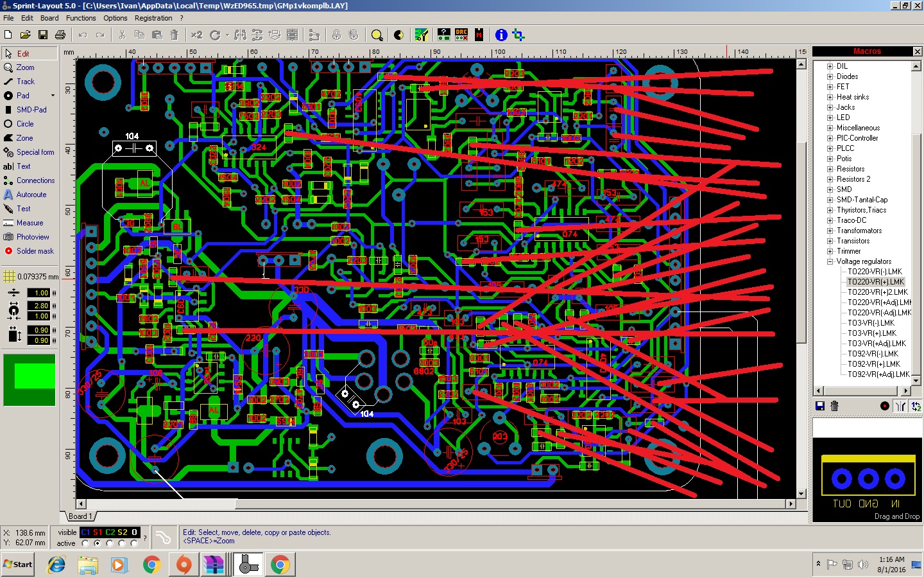
Task: Click the print icon in toolbar
Action: click(60, 35)
